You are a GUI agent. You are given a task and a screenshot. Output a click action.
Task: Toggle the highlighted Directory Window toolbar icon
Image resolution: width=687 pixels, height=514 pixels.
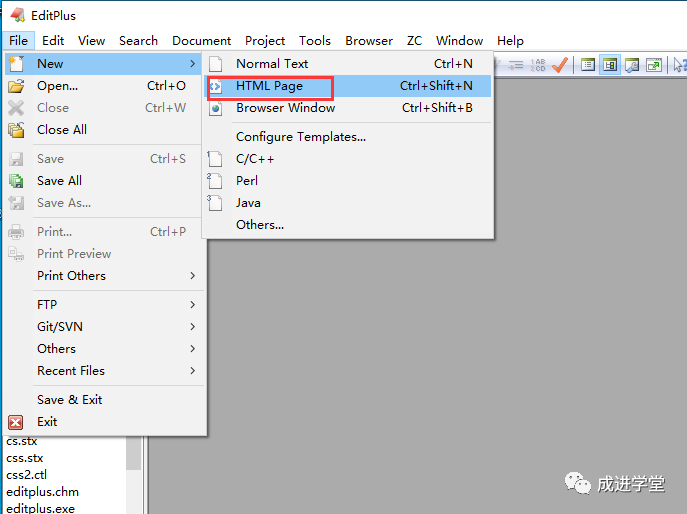[609, 65]
